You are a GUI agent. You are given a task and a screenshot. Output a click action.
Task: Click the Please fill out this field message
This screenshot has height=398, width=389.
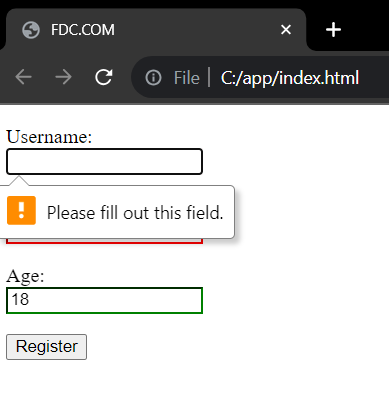point(135,213)
